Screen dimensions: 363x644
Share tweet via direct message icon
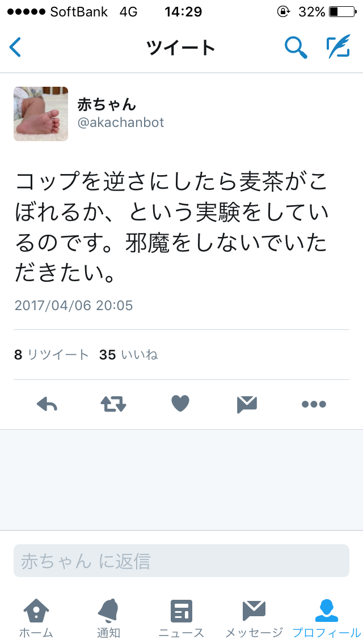(x=247, y=405)
